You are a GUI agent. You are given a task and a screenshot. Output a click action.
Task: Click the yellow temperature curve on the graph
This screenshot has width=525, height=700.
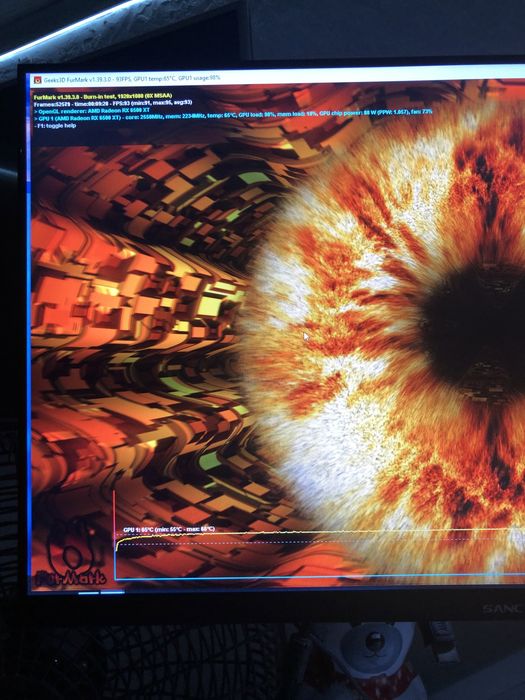tap(312, 532)
